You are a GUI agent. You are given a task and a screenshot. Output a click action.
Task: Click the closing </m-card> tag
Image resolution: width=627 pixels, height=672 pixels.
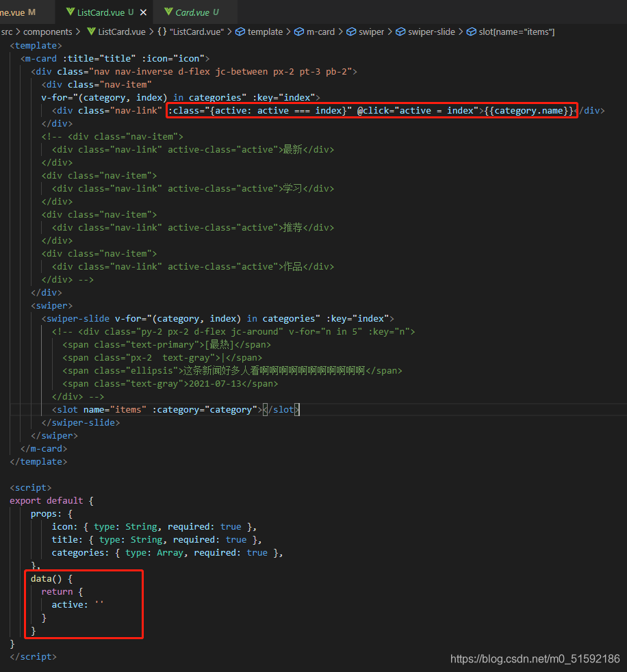pos(44,449)
